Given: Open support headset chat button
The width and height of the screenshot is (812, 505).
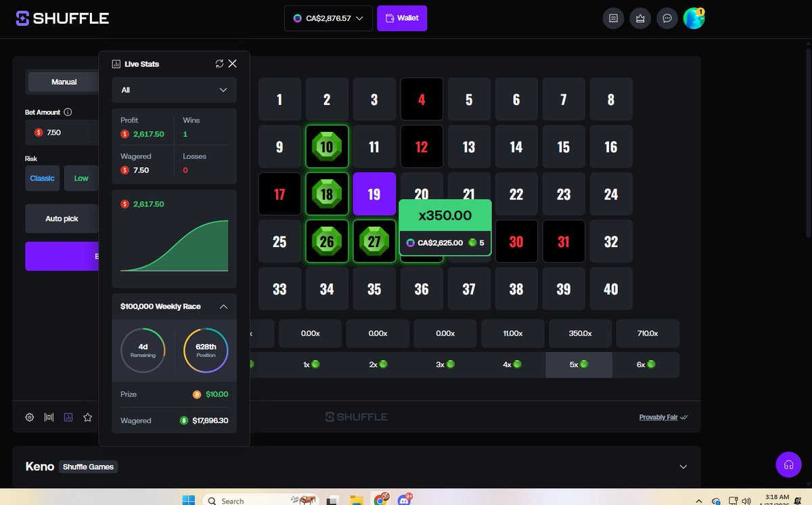Looking at the screenshot, I should coord(788,464).
